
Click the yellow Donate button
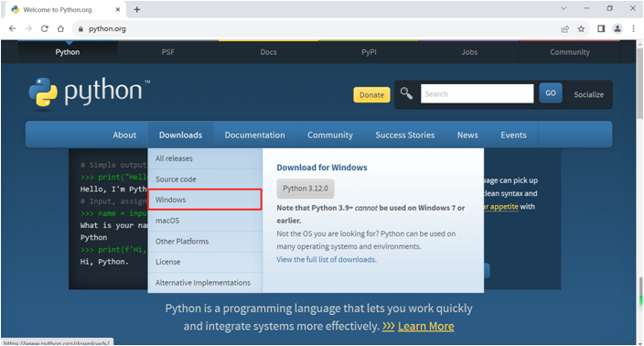[x=371, y=95]
